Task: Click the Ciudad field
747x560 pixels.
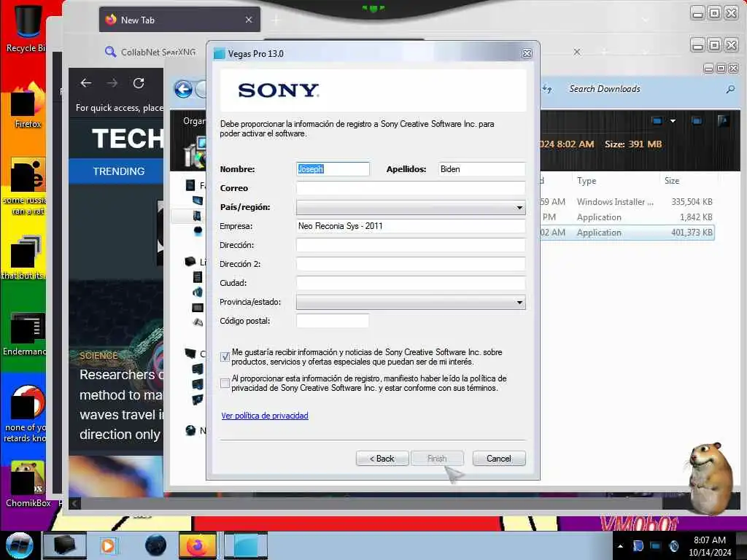Action: pos(411,283)
